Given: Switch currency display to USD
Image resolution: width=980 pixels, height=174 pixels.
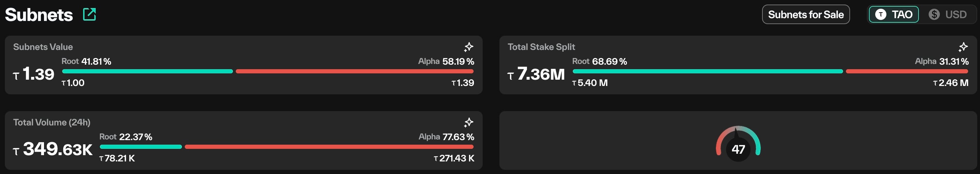Looking at the screenshot, I should pos(948,14).
